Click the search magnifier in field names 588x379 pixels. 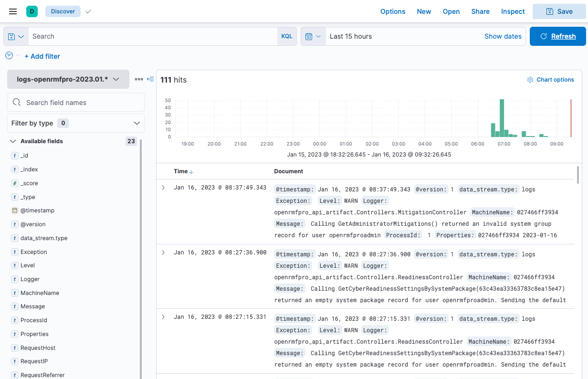point(17,102)
